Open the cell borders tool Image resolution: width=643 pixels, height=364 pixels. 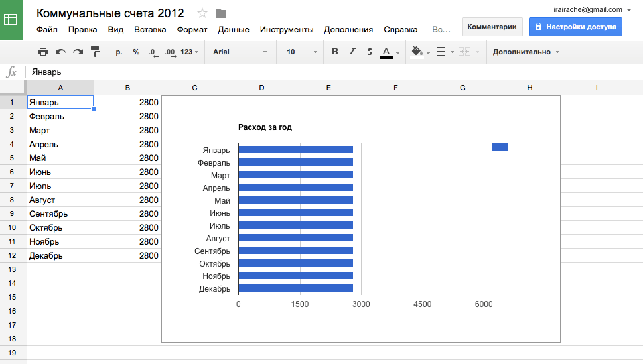coord(441,52)
